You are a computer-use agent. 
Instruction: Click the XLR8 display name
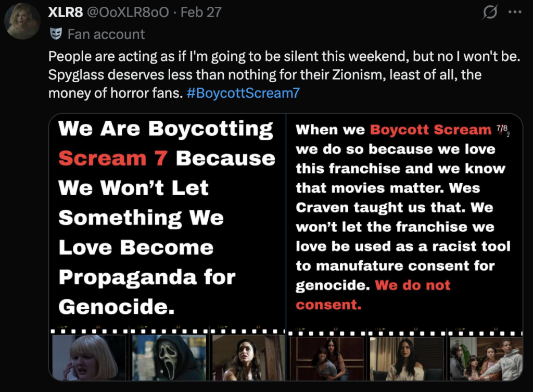click(65, 12)
